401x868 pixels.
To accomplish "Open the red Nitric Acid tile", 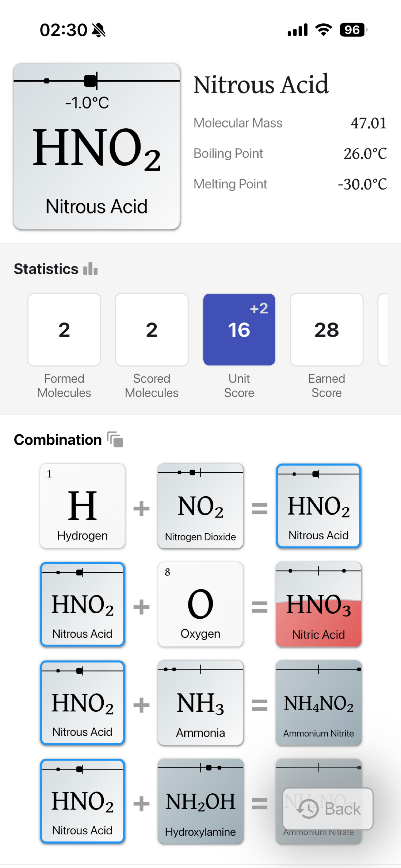I will (319, 604).
